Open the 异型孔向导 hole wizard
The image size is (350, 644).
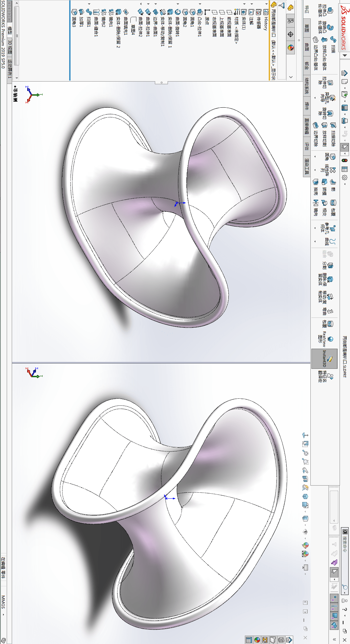328,98
